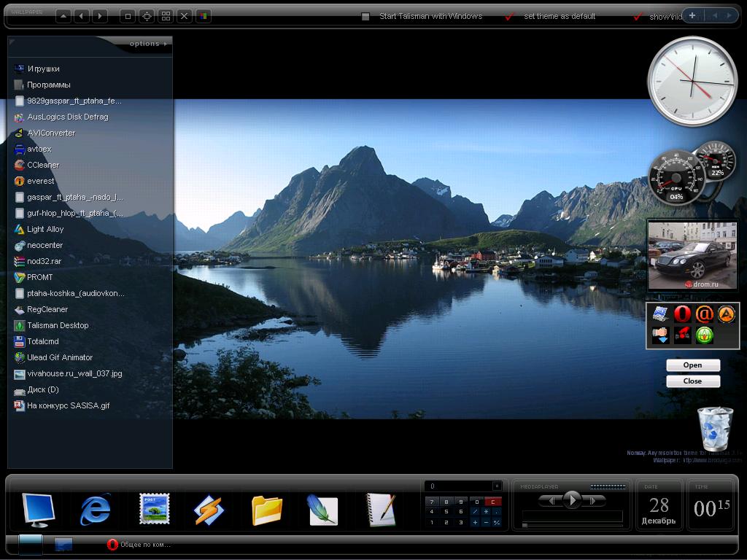
Task: Click the orange @ mail agent icon
Action: coord(704,314)
